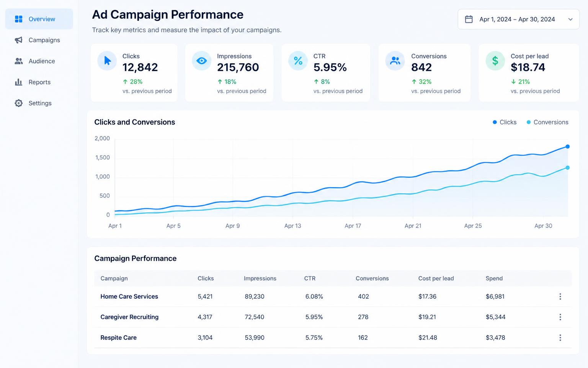The width and height of the screenshot is (588, 368).
Task: Expand the date range dropdown chevron
Action: (570, 20)
